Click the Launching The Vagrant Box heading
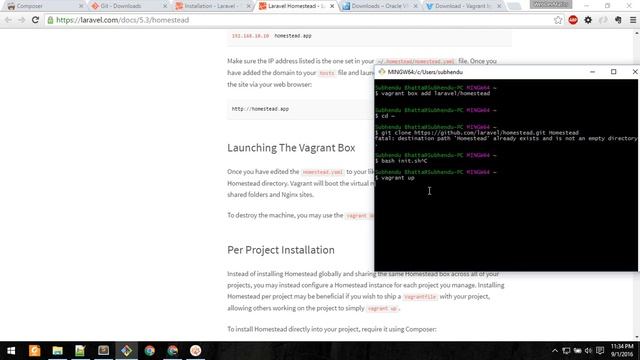The width and height of the screenshot is (640, 360). [x=291, y=148]
